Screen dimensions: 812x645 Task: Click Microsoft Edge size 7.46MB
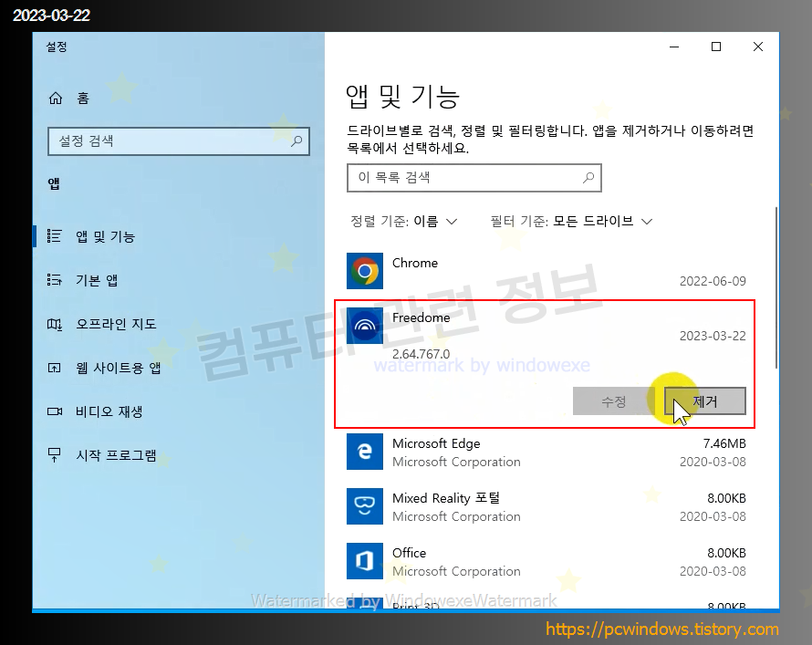tap(724, 443)
